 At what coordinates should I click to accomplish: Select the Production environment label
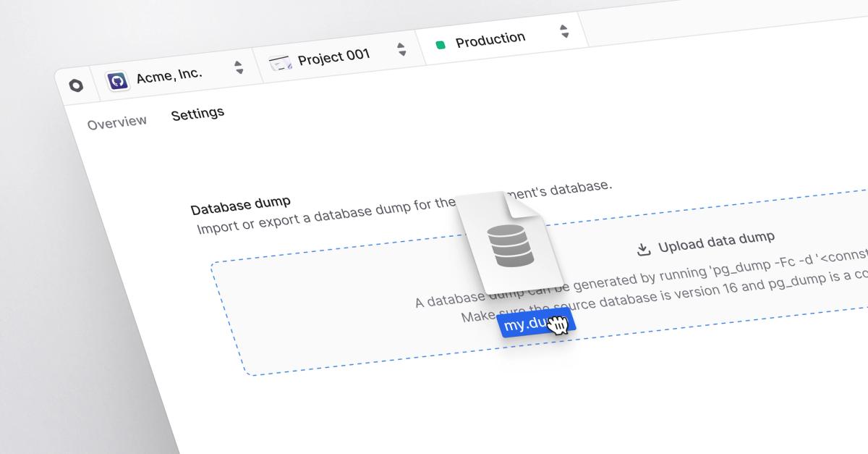[x=490, y=39]
